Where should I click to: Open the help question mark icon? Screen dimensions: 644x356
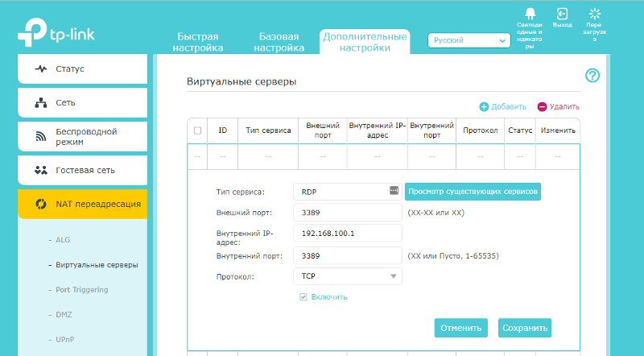(592, 76)
